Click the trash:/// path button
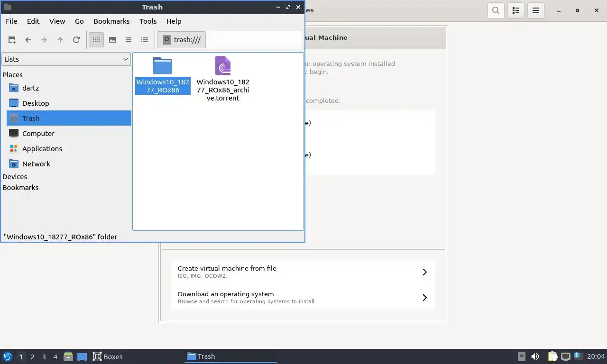Screen dimensions: 607x364 [x=182, y=40]
